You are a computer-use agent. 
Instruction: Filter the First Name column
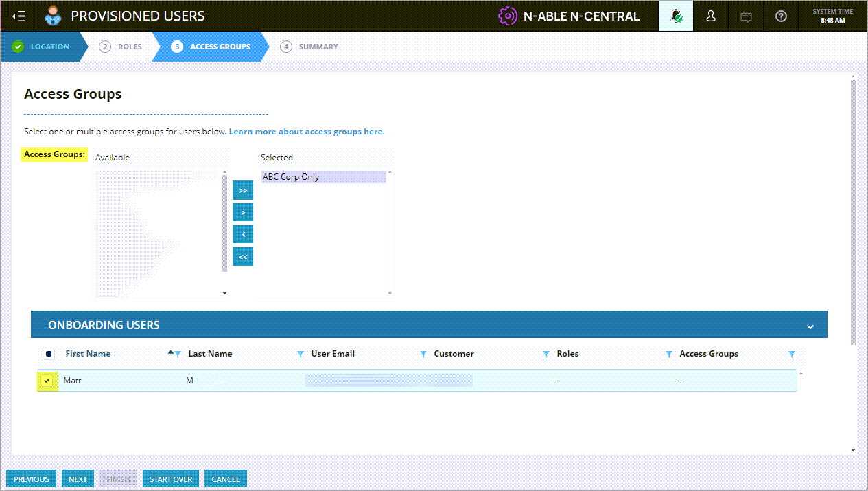(178, 355)
